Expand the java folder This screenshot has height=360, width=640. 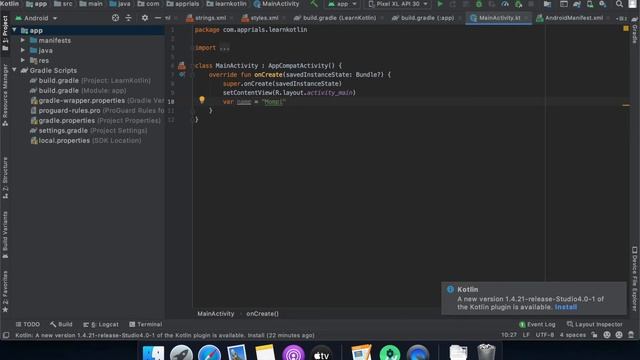click(23, 50)
